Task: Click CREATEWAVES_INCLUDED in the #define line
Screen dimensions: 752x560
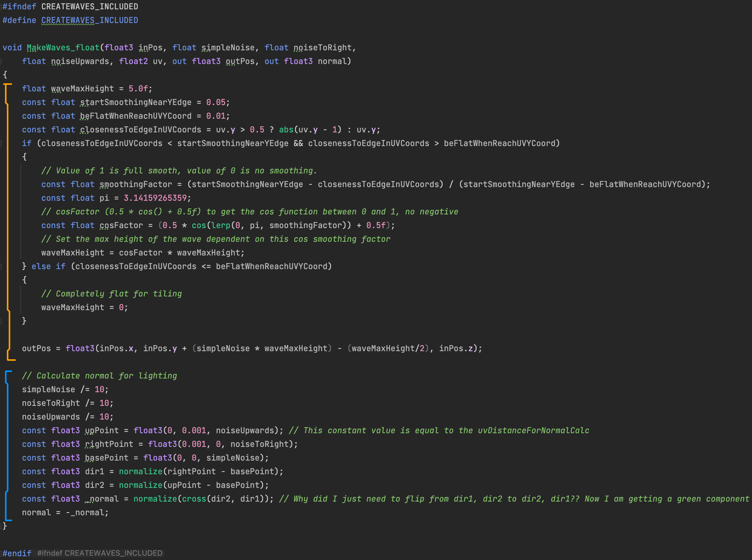Action: pos(90,20)
